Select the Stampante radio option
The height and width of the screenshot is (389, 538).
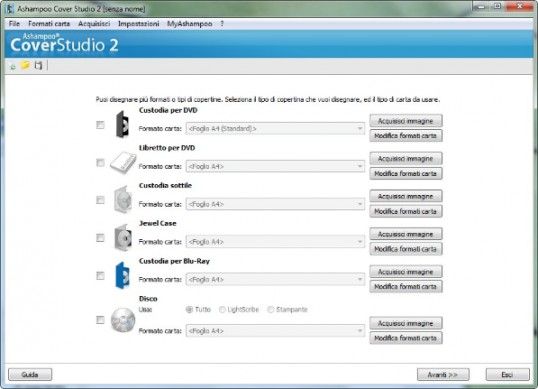tap(271, 310)
